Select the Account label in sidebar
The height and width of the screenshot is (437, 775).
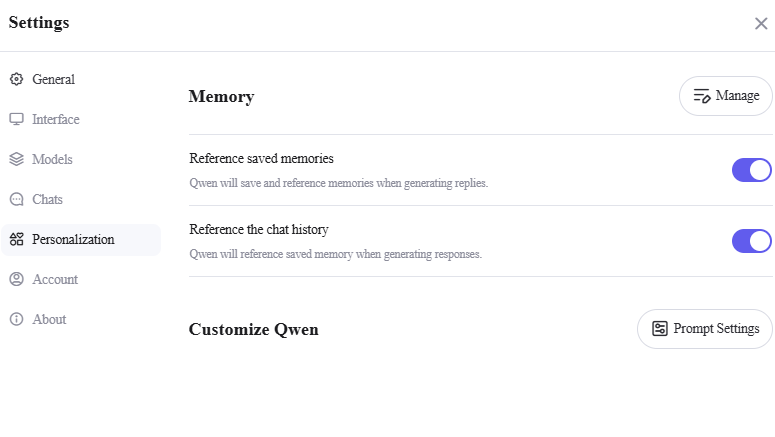[x=55, y=279]
